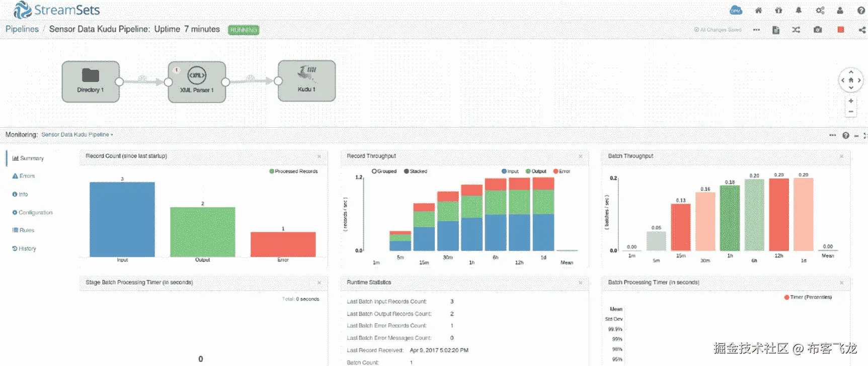Click the shuffle auto-arrange icon
Viewport: 868px width, 366px height.
(x=796, y=30)
